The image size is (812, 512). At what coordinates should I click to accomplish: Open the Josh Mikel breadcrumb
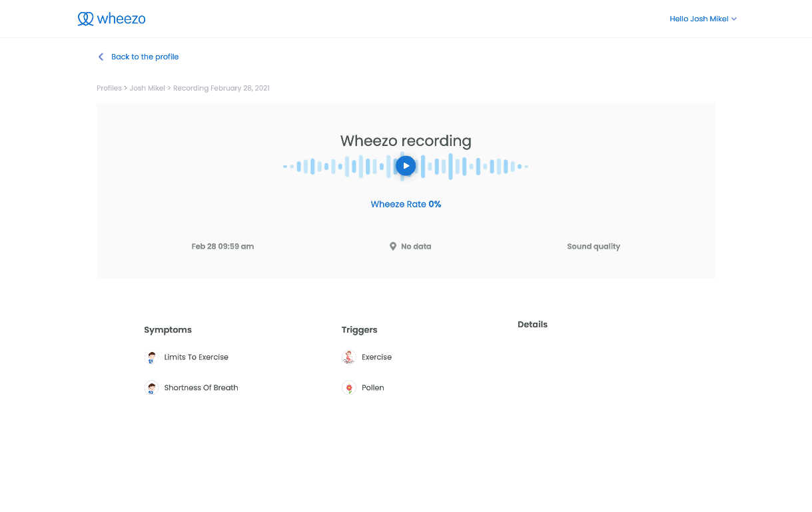coord(147,88)
